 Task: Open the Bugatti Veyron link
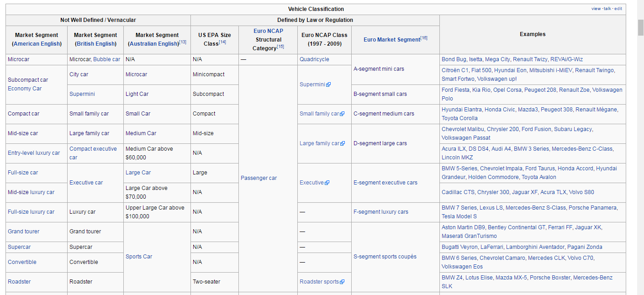(459, 247)
